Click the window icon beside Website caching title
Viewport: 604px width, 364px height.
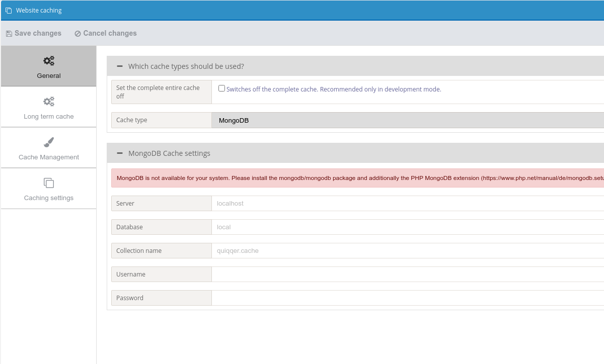click(9, 11)
